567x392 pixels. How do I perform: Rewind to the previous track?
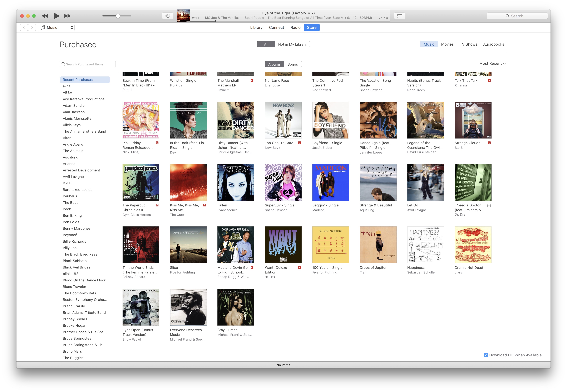pos(45,16)
